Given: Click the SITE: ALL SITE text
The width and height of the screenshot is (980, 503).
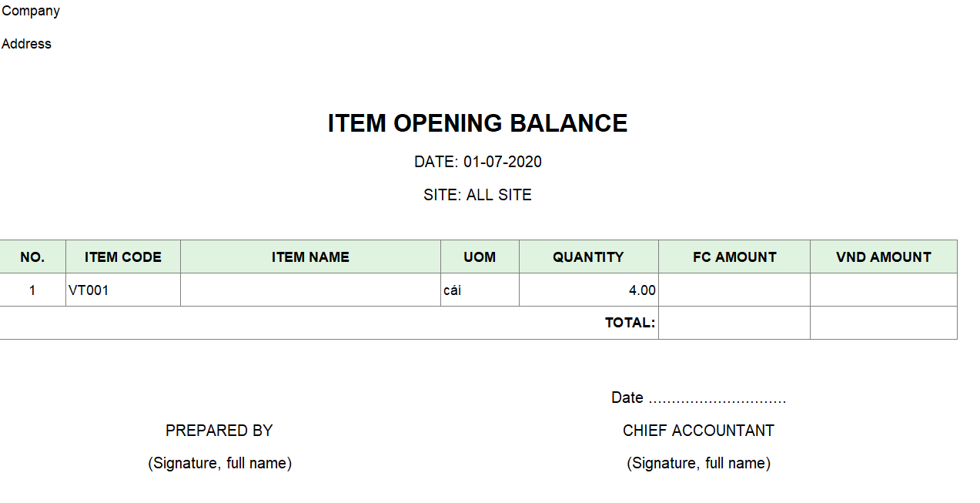Looking at the screenshot, I should [477, 195].
